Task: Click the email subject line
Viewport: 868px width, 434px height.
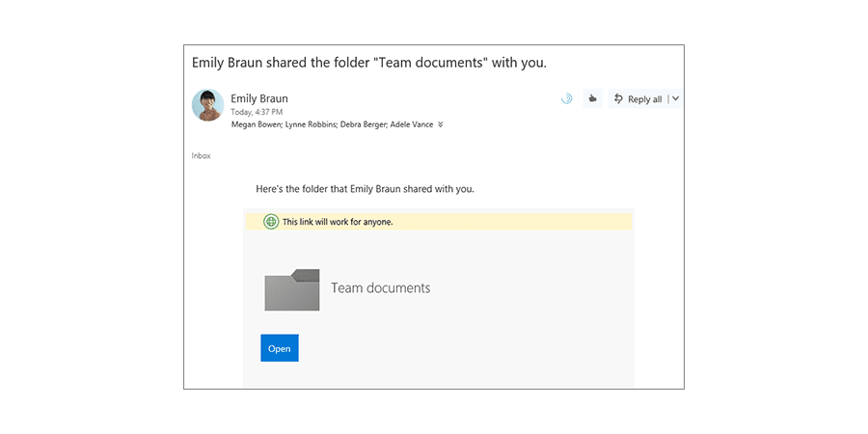Action: [x=369, y=63]
